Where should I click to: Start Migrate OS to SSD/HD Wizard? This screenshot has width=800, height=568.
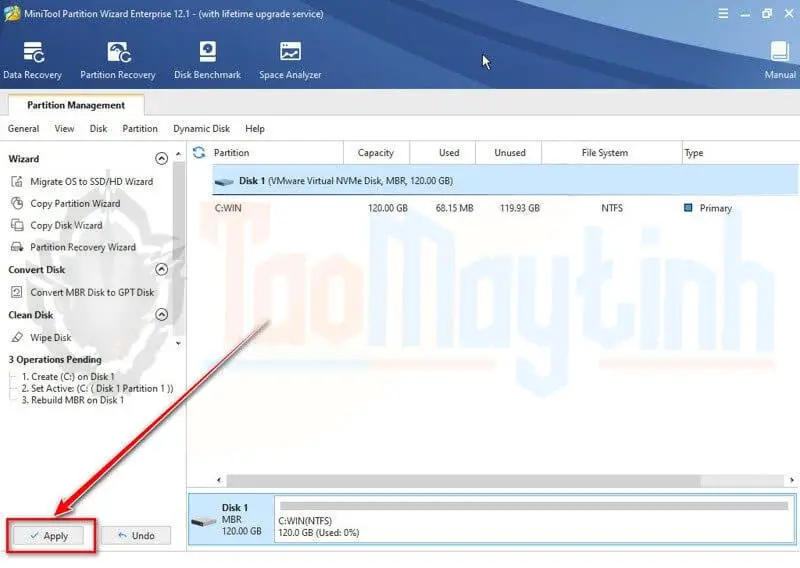[90, 182]
